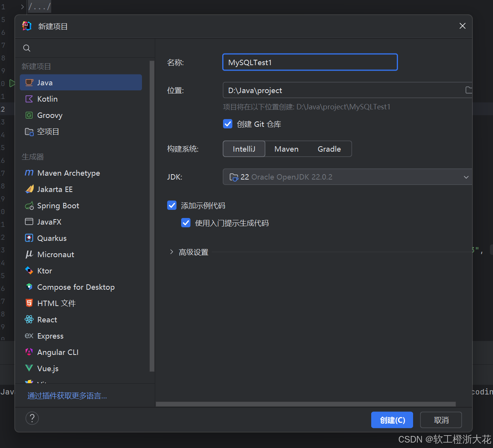
Task: Select JavaFX entry text
Action: click(x=49, y=222)
